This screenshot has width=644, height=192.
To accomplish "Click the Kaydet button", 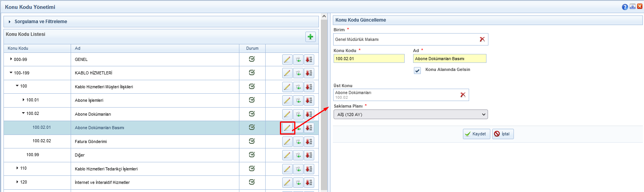I will click(x=476, y=134).
